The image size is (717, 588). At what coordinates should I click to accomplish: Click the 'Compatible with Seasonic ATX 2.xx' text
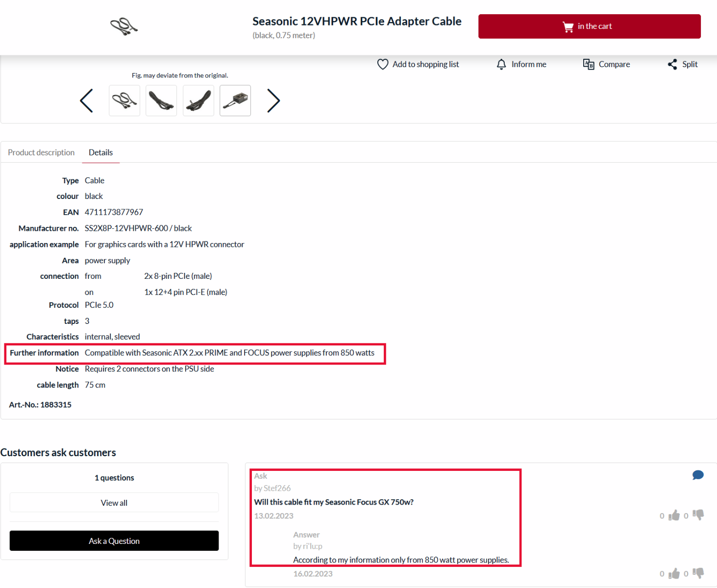(229, 353)
